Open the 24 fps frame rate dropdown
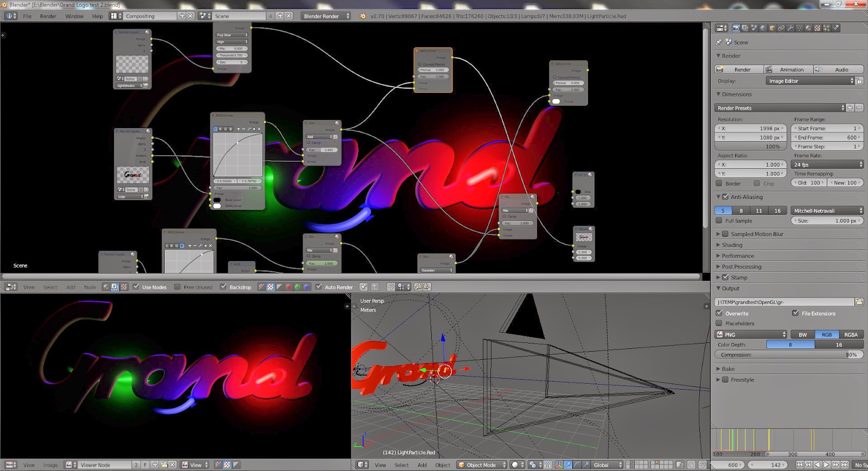The width and height of the screenshot is (868, 471). coord(827,164)
